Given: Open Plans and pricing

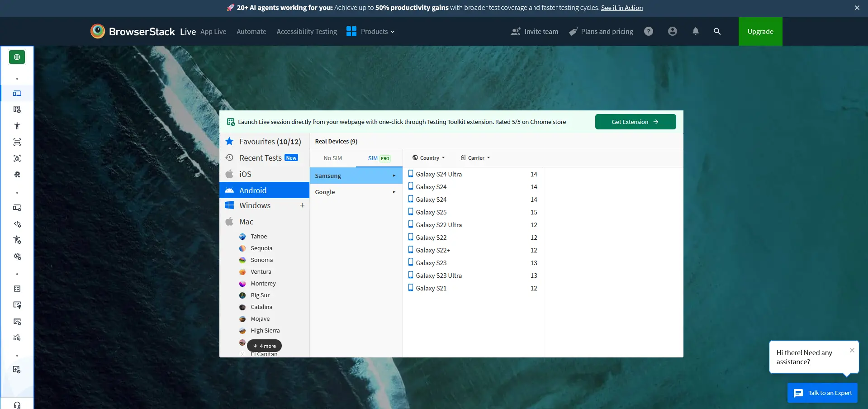Looking at the screenshot, I should [601, 32].
